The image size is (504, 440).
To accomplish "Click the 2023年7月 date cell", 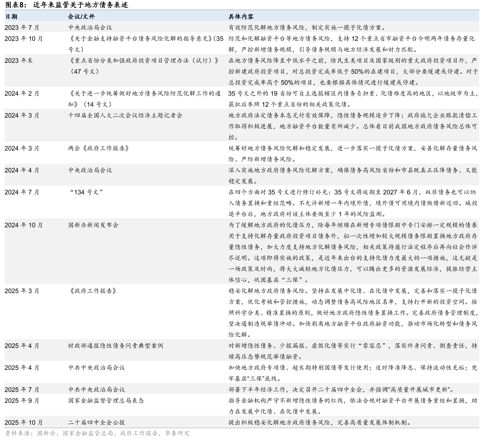I will tap(22, 27).
